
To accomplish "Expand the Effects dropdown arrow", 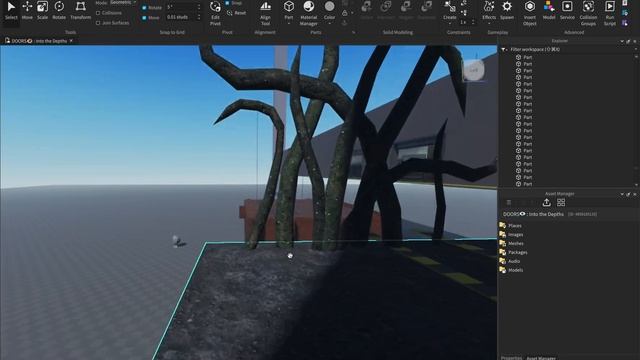I will coord(489,24).
